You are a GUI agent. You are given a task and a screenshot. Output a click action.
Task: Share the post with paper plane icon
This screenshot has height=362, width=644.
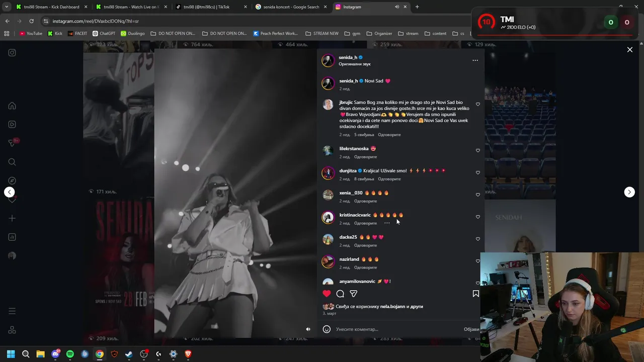pos(354,294)
